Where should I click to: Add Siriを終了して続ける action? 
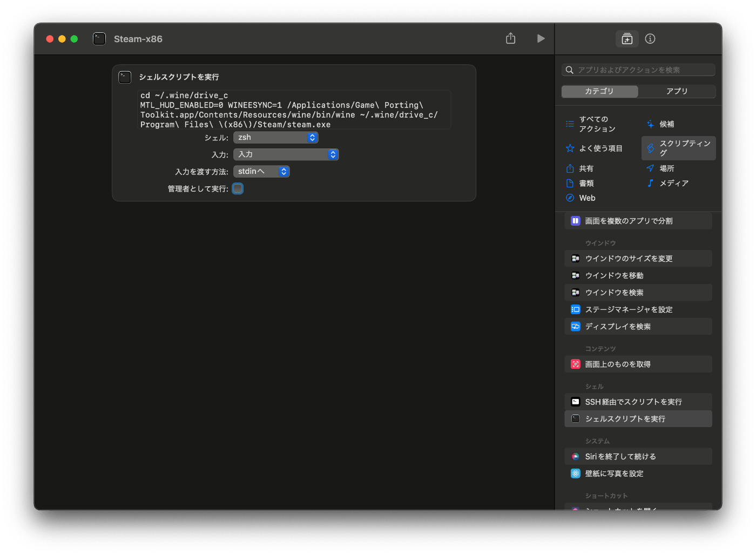click(638, 457)
